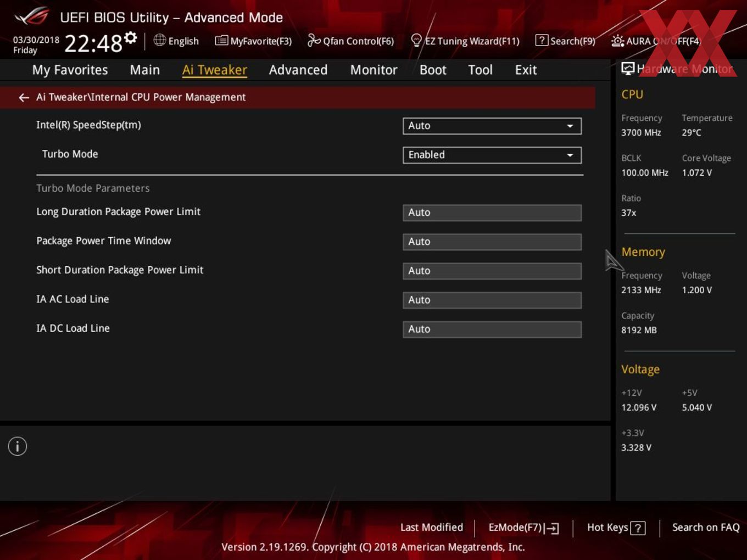
Task: Click +12V reading 12.096 V
Action: point(639,407)
